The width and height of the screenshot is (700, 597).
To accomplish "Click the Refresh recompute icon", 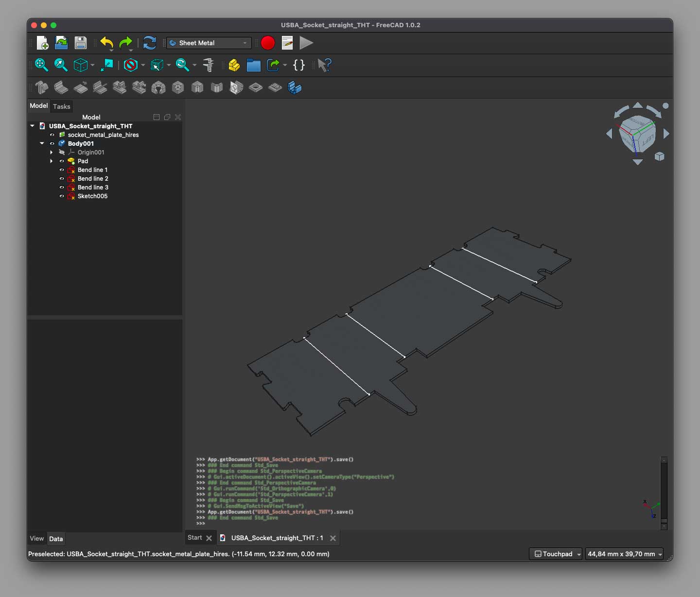I will [150, 43].
